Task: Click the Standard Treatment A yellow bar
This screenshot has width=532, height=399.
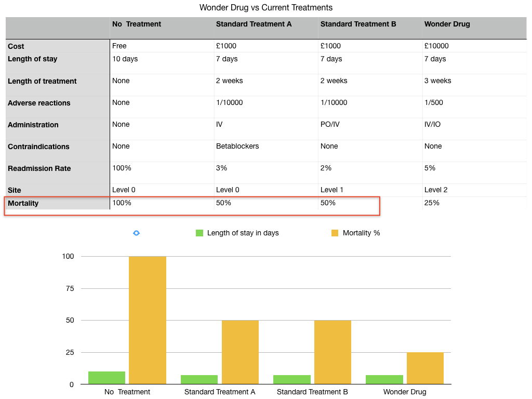Action: point(240,352)
